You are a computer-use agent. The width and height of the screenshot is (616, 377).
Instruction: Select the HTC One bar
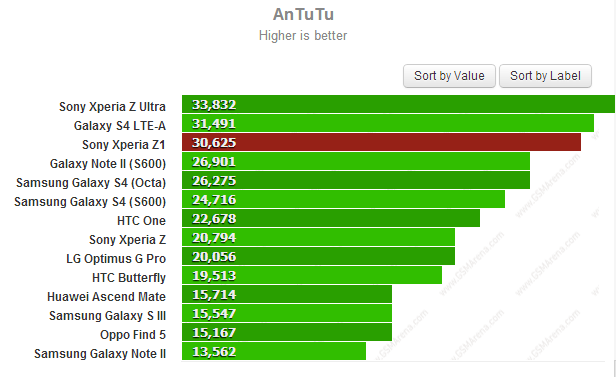(x=331, y=218)
